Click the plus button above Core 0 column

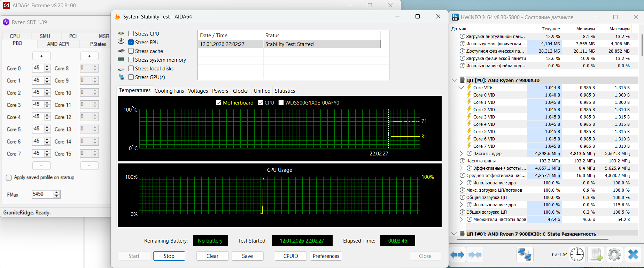coord(41,56)
